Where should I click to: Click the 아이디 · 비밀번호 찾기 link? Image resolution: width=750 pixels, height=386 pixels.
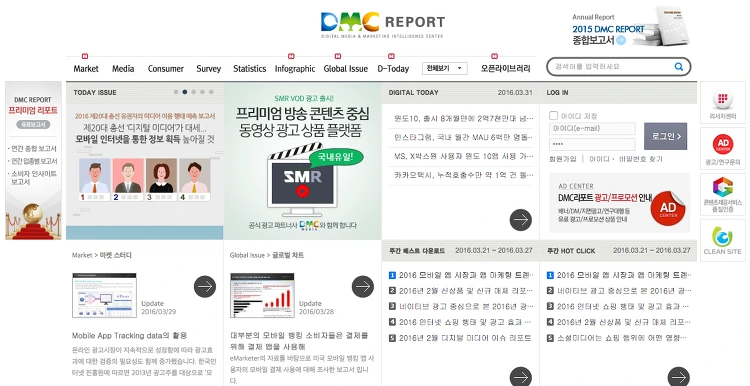626,159
